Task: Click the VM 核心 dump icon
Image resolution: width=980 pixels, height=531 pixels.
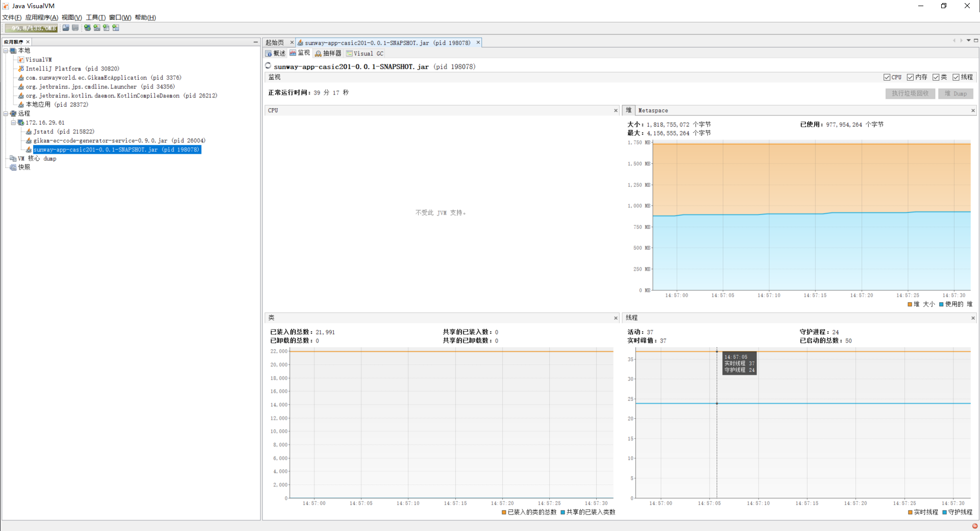Action: point(13,159)
